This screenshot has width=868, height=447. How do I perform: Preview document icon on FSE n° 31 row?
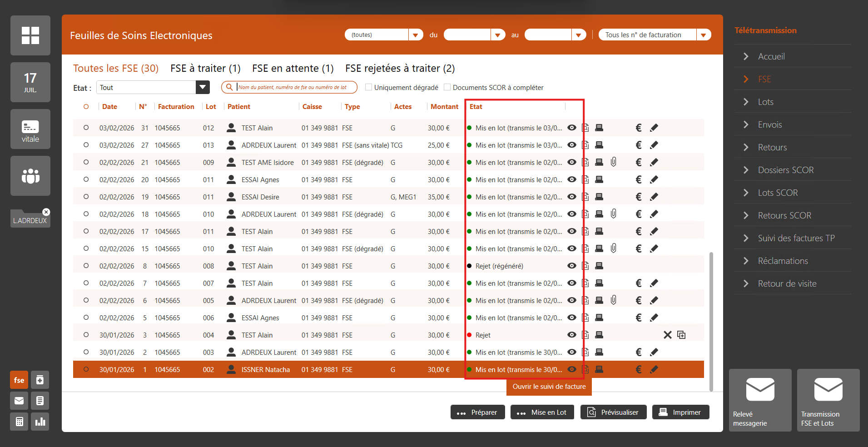click(585, 128)
